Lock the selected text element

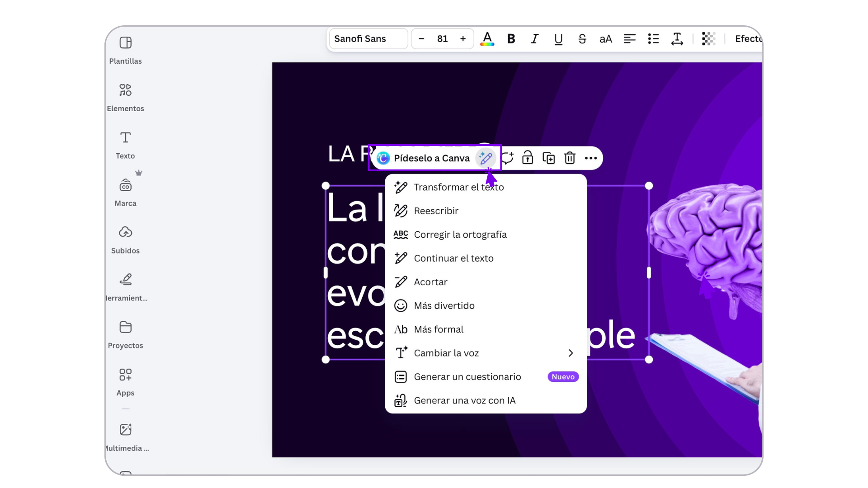tap(528, 158)
